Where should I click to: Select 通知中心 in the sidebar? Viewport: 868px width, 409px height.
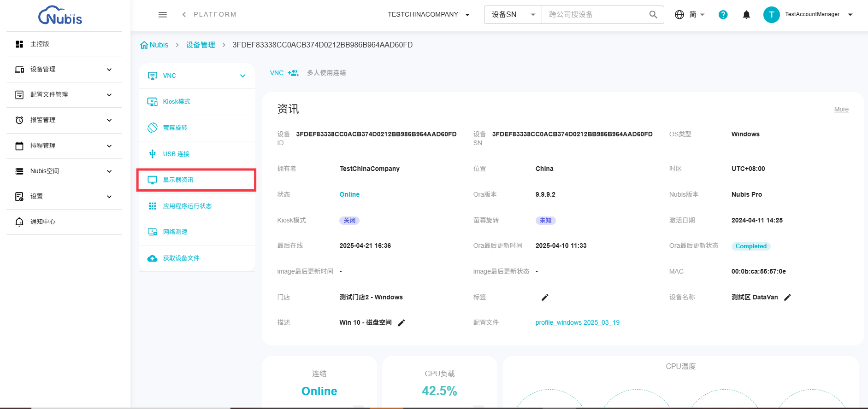click(x=64, y=222)
